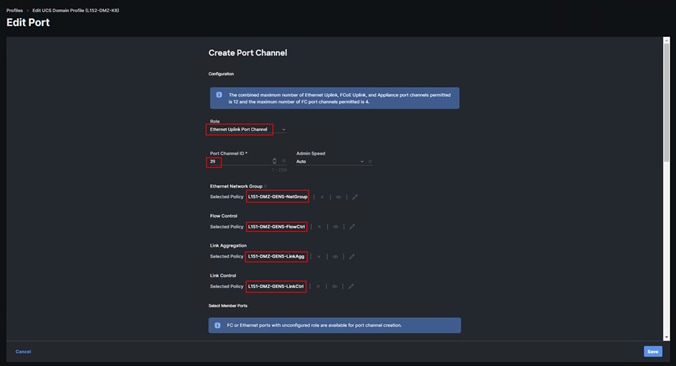
Task: Preview the Flow Control policy with eye icon
Action: (335, 227)
